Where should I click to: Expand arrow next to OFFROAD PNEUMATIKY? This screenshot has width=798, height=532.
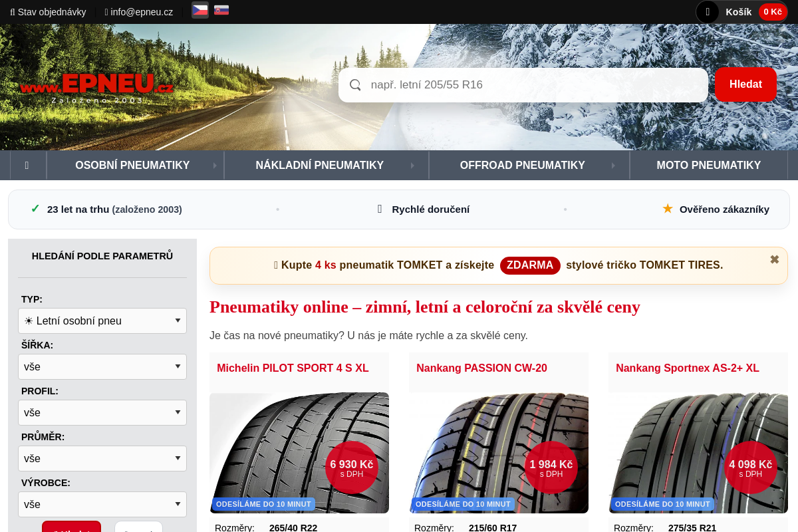(614, 166)
